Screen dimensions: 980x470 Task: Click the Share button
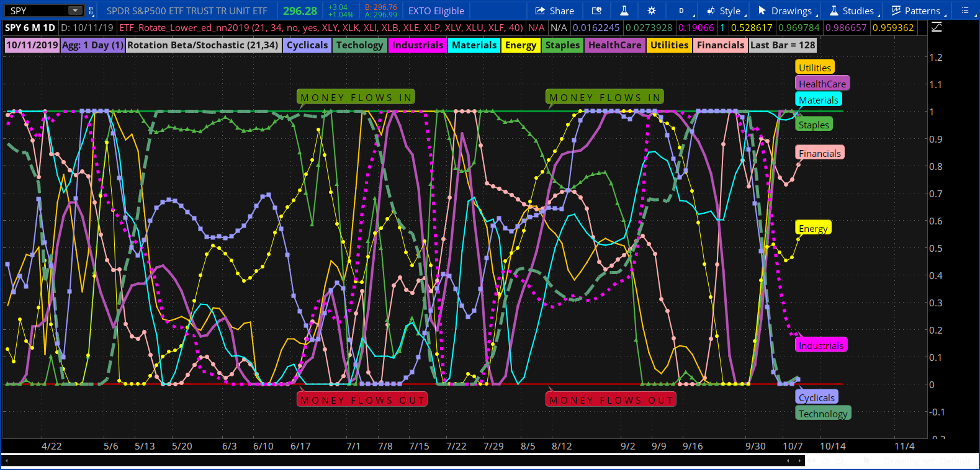(x=554, y=11)
